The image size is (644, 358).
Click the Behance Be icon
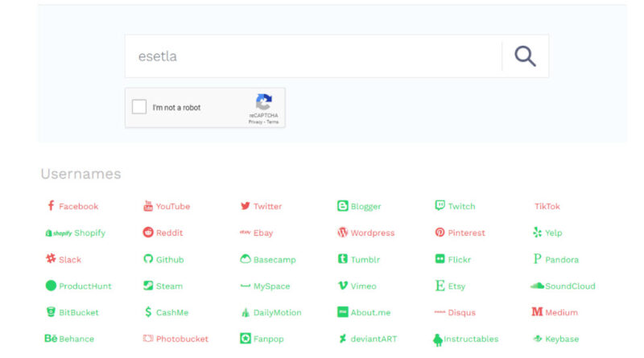click(x=51, y=339)
